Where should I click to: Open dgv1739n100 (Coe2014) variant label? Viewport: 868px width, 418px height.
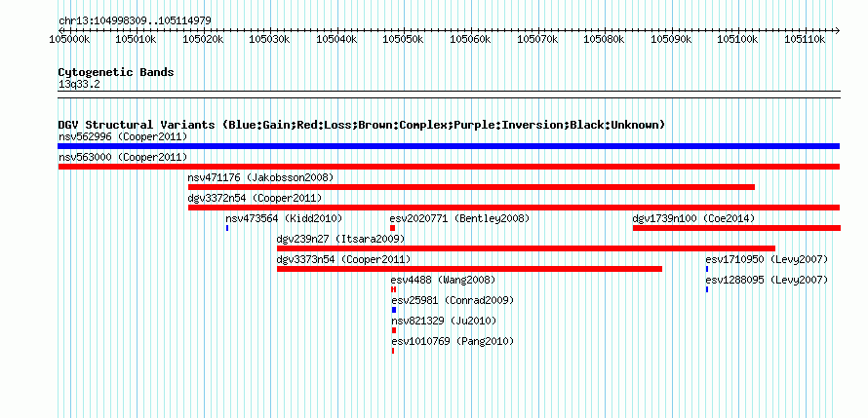pyautogui.click(x=693, y=218)
